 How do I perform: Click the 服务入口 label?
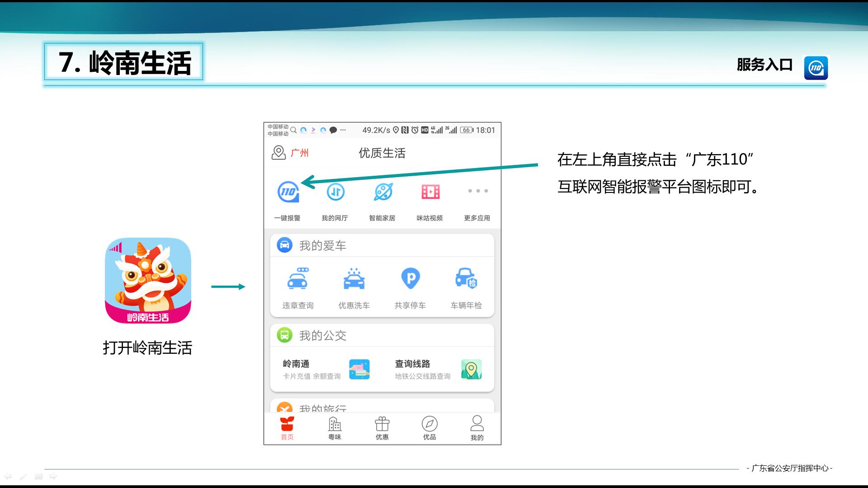(x=764, y=65)
